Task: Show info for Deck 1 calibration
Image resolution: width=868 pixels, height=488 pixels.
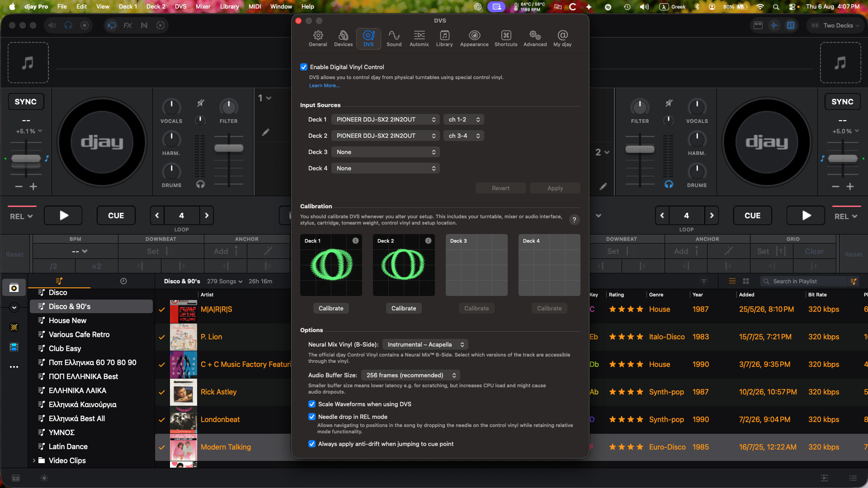Action: pos(355,241)
